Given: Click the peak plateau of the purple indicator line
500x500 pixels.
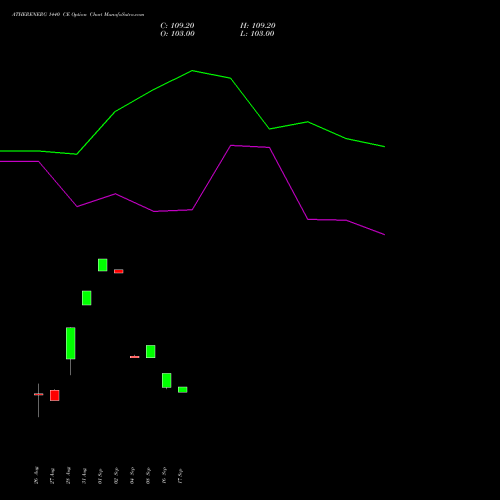Looking at the screenshot, I should pyautogui.click(x=250, y=146).
